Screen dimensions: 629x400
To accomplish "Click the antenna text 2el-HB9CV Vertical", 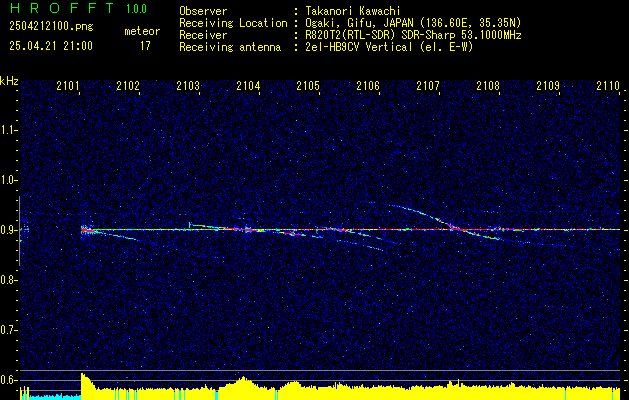I will tap(357, 47).
